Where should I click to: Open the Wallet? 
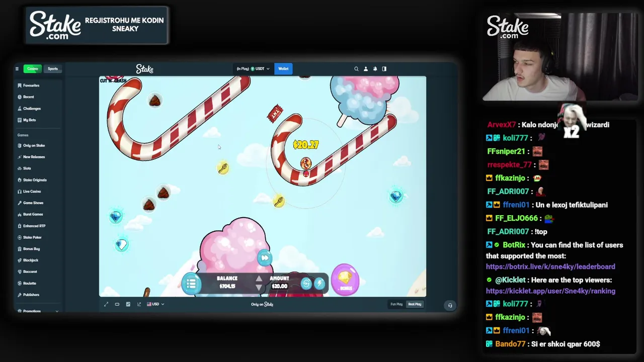(283, 69)
